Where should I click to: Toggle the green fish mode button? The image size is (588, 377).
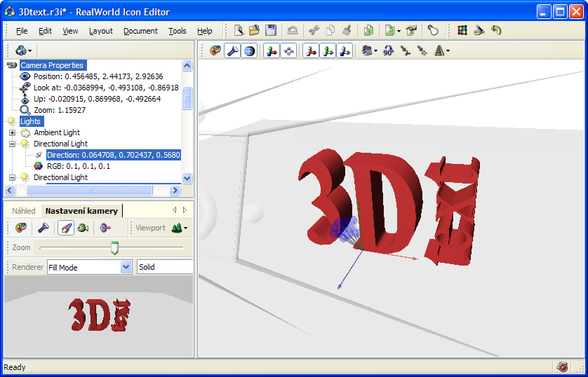(83, 228)
